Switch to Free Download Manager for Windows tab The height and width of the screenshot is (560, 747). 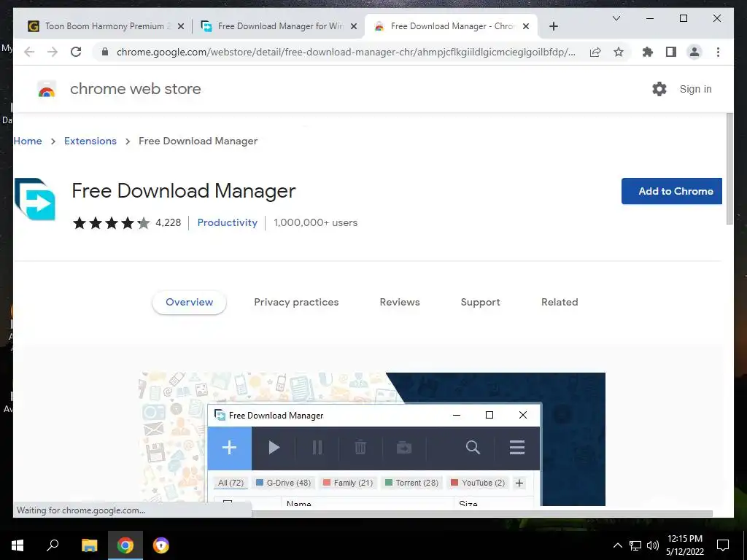[279, 26]
